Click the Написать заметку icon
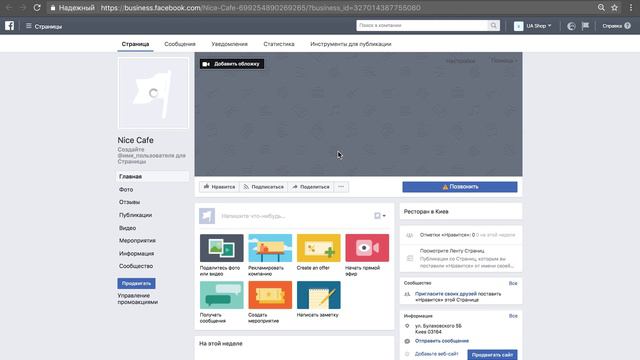Image resolution: width=640 pixels, height=360 pixels. [318, 295]
